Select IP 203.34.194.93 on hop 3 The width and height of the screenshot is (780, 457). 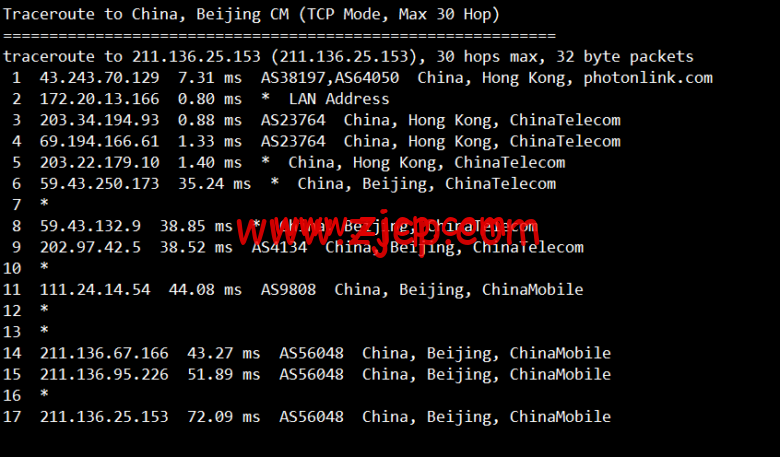click(x=99, y=120)
